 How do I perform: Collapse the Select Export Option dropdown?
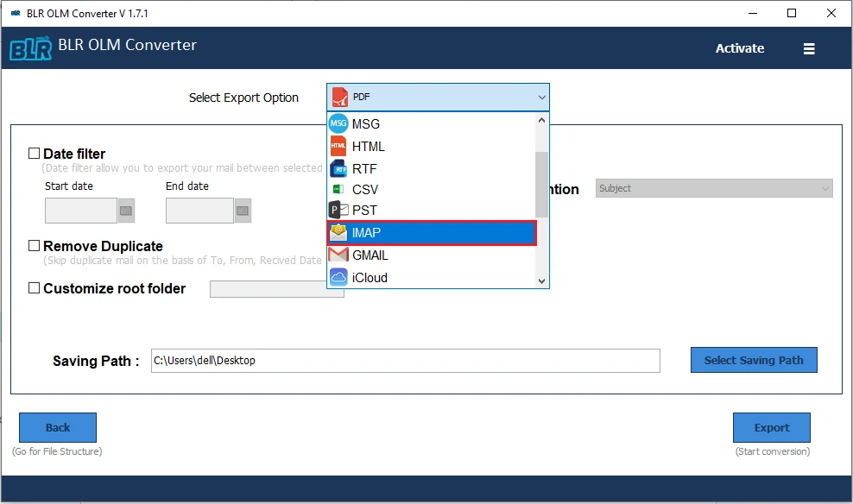(x=541, y=97)
